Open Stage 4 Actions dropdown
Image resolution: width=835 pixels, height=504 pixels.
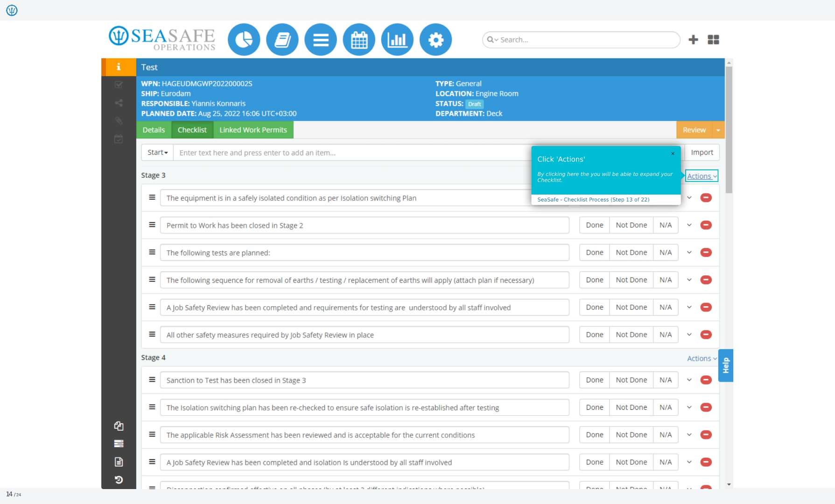pyautogui.click(x=702, y=358)
